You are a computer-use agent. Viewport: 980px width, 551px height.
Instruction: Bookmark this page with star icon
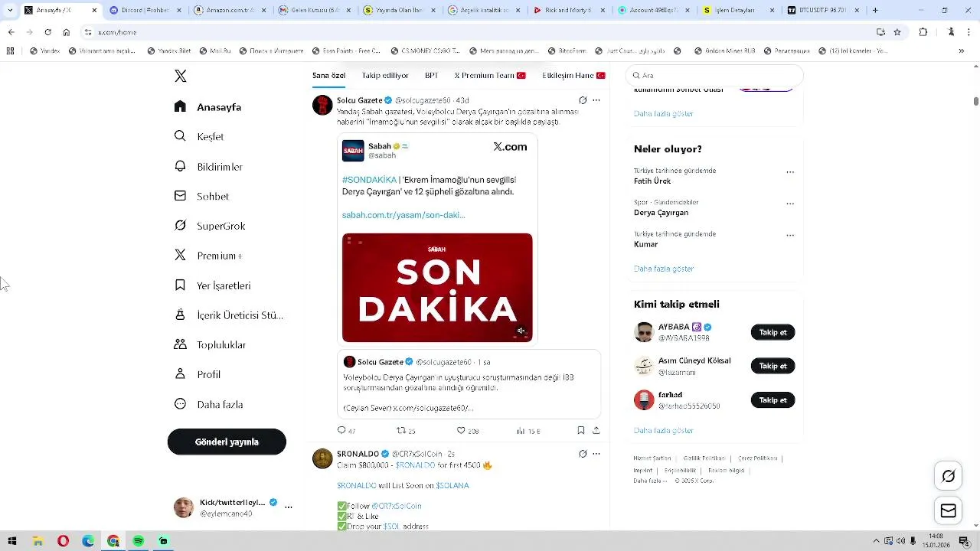tap(897, 32)
